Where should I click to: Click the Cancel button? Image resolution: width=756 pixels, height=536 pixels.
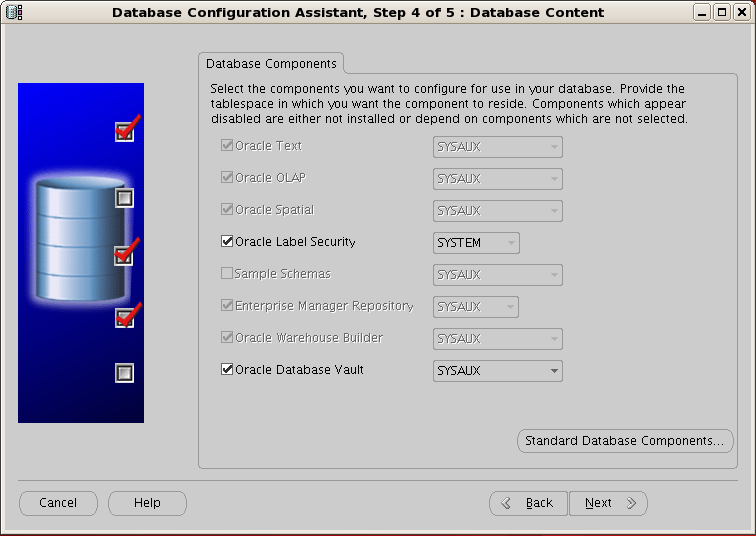coord(58,503)
